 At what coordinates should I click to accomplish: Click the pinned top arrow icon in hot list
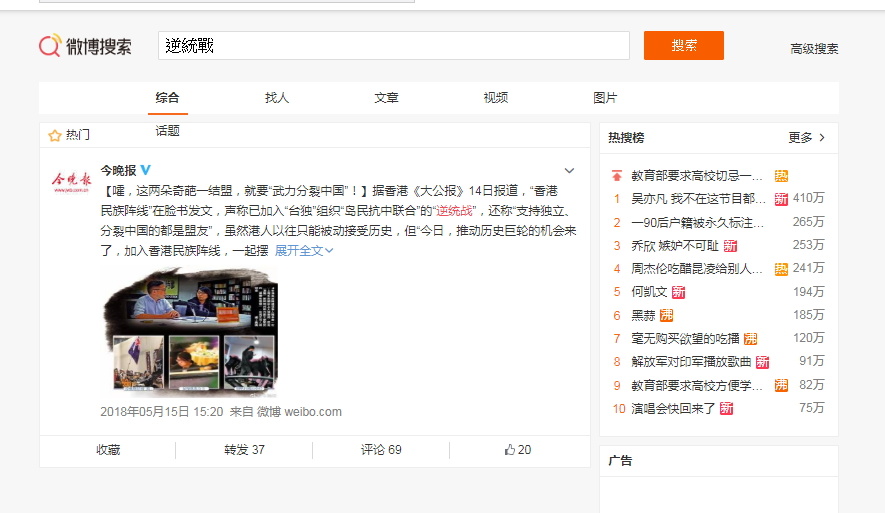617,176
